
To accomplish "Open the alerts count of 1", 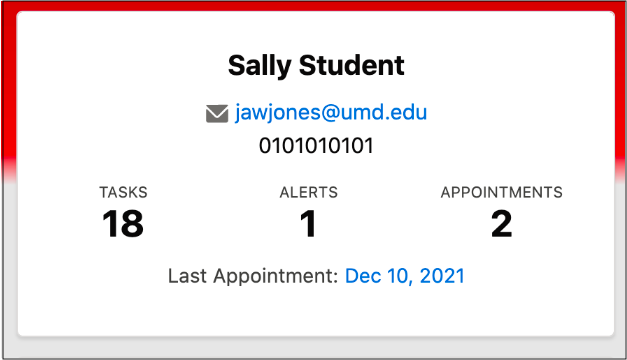I will point(309,224).
